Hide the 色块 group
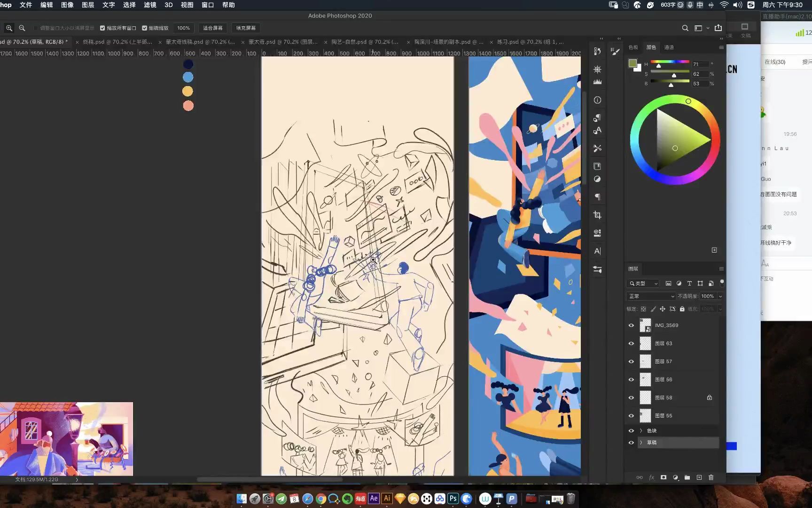This screenshot has width=812, height=508. click(631, 431)
